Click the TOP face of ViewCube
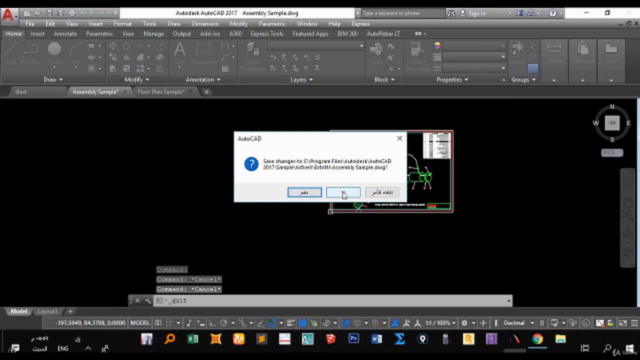 point(612,123)
